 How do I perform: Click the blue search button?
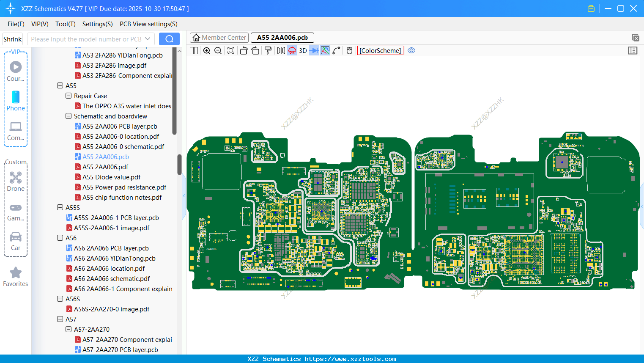(x=169, y=39)
